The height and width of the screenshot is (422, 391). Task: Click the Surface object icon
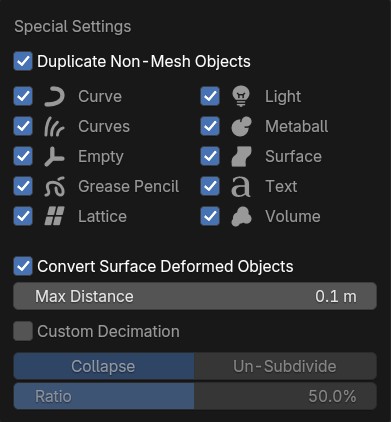pyautogui.click(x=241, y=156)
